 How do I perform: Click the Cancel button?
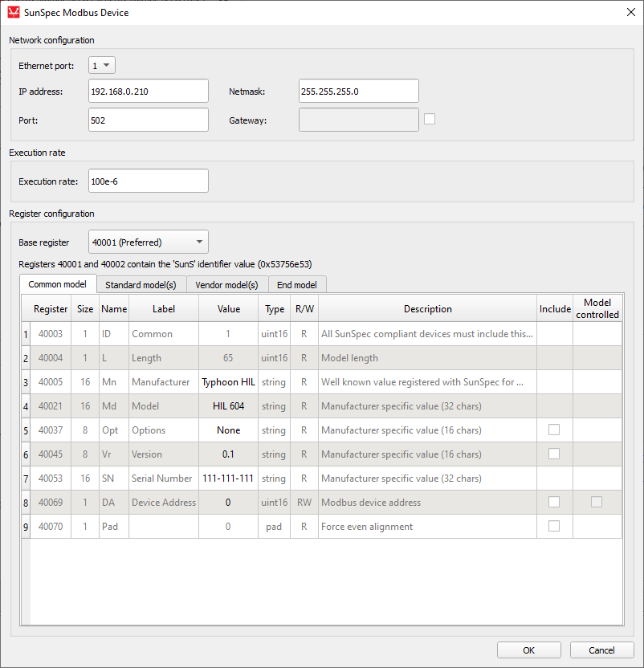click(601, 650)
